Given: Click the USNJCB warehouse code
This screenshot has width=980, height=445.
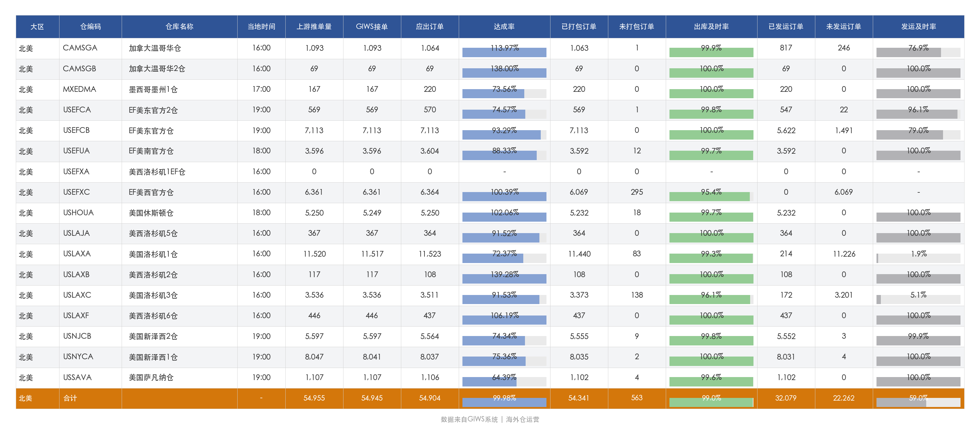Looking at the screenshot, I should [x=77, y=336].
